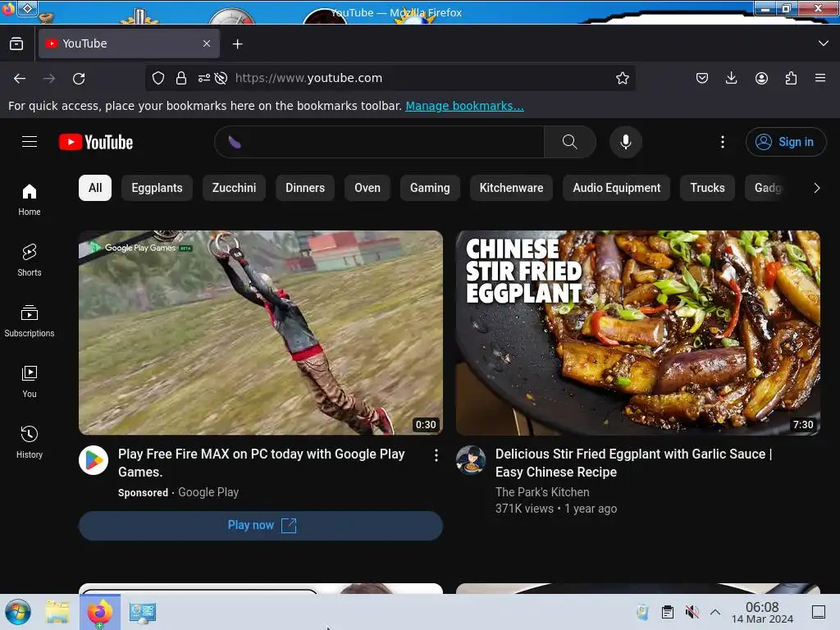Filter by Zucchini chip
This screenshot has height=630, width=840.
234,188
